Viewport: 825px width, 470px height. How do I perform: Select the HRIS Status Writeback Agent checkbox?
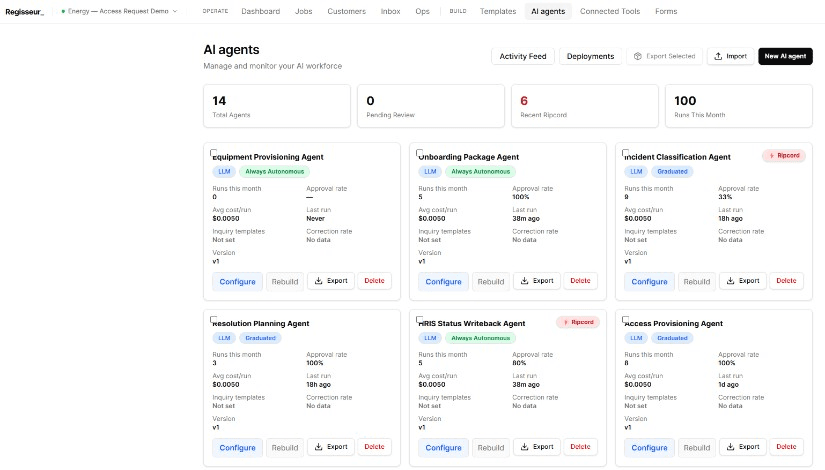(x=419, y=319)
